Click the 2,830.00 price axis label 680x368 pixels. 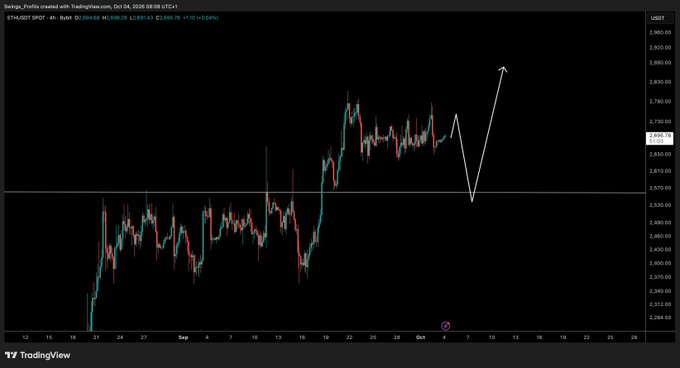point(660,81)
